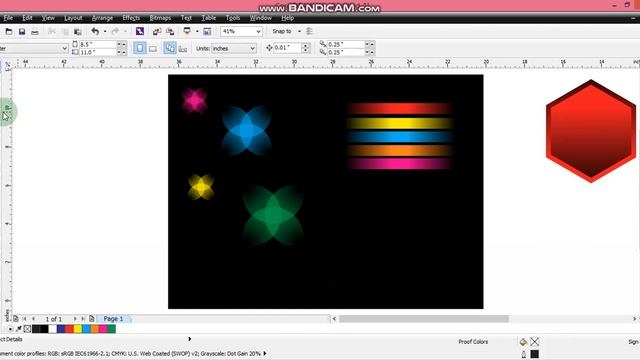Click the Save icon in toolbar

click(x=22, y=31)
